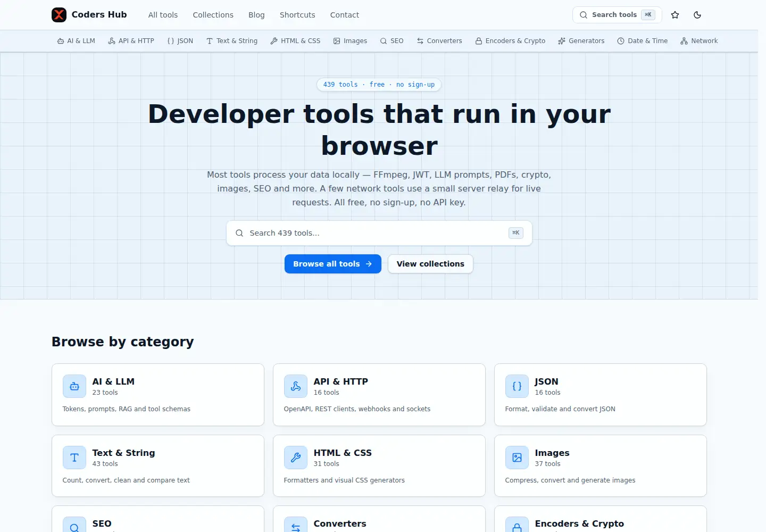The width and height of the screenshot is (766, 532).
Task: Open SEO in the category bar
Action: coord(392,41)
